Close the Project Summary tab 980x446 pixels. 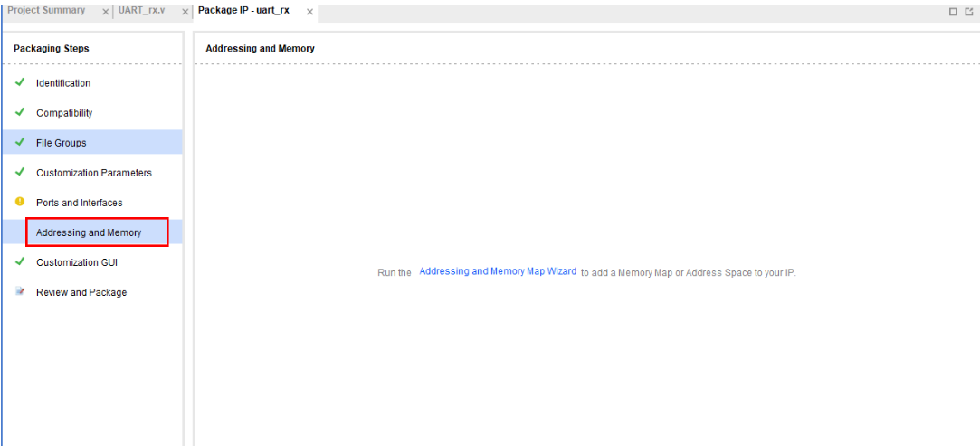click(105, 12)
